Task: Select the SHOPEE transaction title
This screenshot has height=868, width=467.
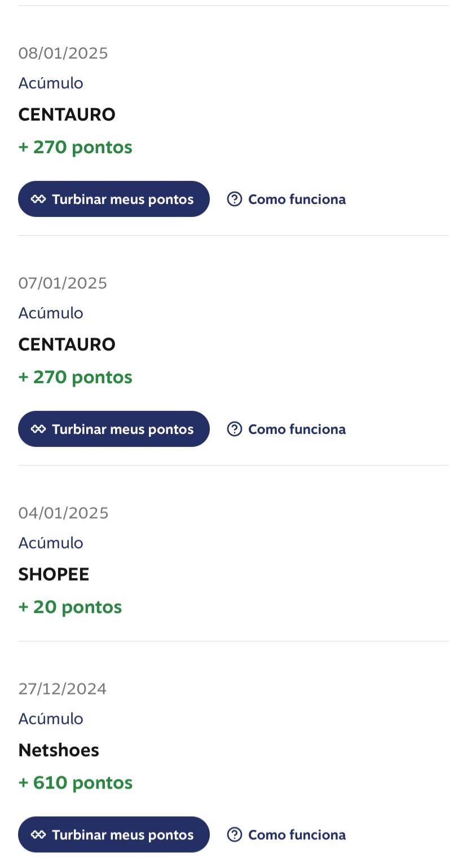Action: click(x=54, y=574)
